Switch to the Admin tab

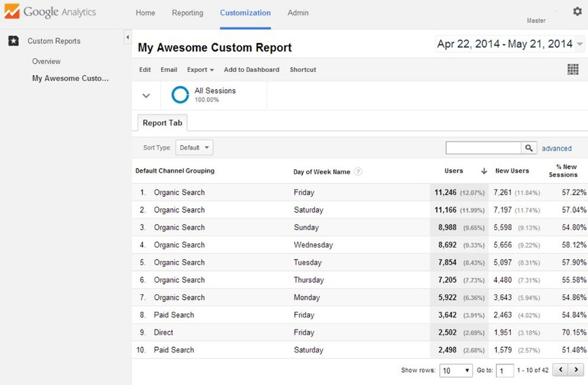click(x=298, y=12)
